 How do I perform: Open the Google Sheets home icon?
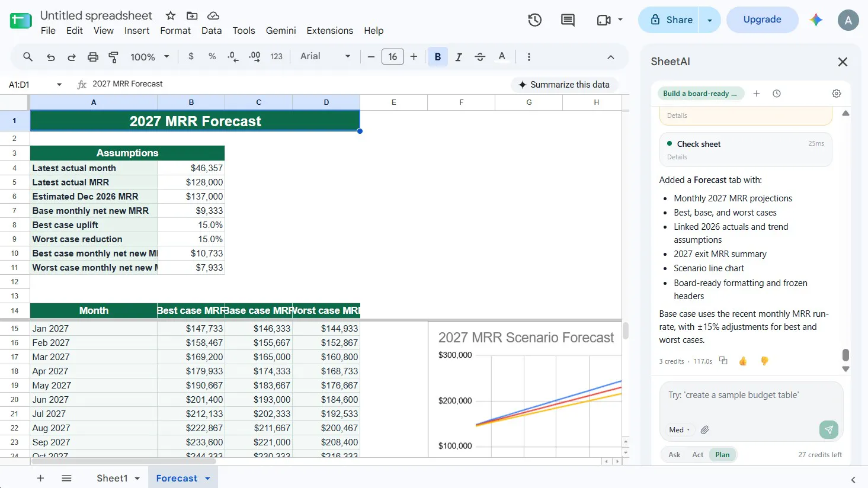(21, 21)
